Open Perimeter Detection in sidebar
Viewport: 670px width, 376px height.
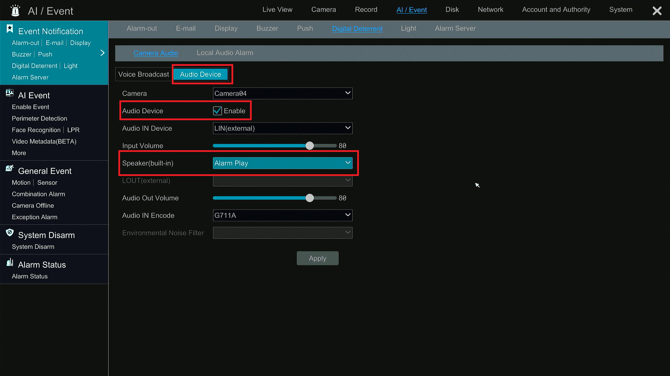click(39, 118)
